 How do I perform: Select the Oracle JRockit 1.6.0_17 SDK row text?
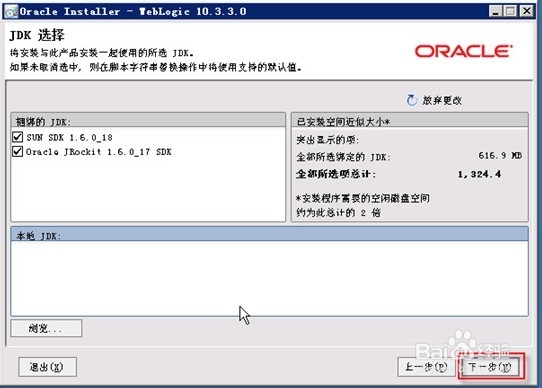99,152
